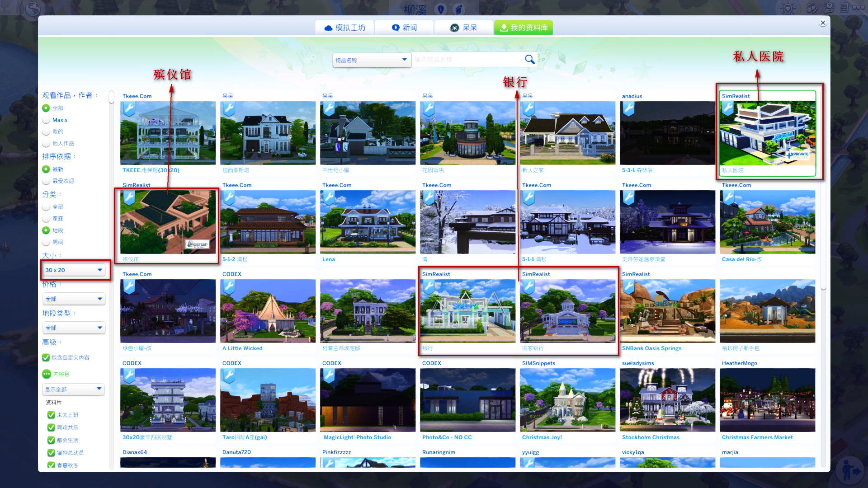Viewport: 868px width, 488px height.
Task: Click author name sueladysims
Action: pos(638,363)
